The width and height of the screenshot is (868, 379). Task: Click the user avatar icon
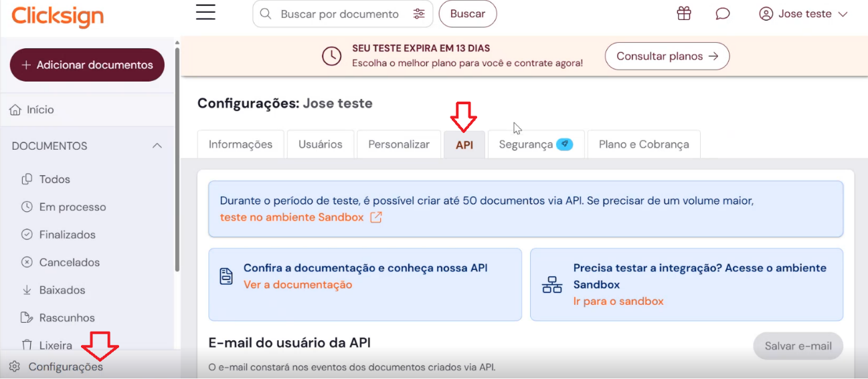766,14
